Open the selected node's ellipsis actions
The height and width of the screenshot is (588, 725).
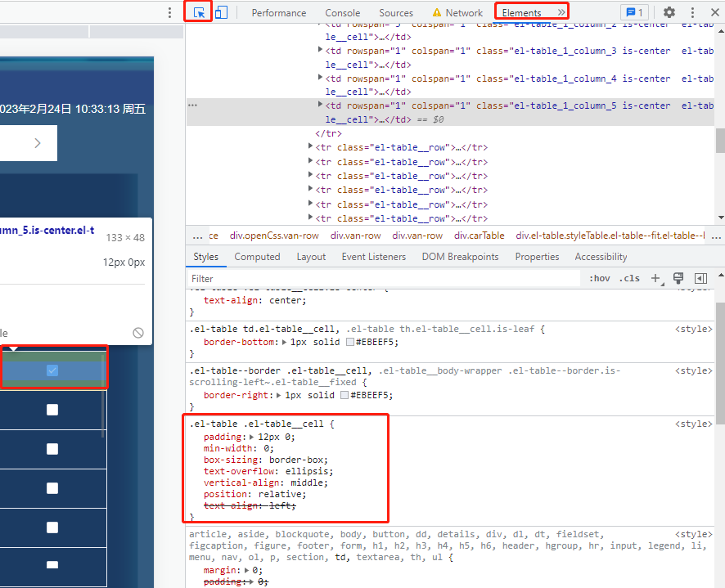tap(193, 105)
